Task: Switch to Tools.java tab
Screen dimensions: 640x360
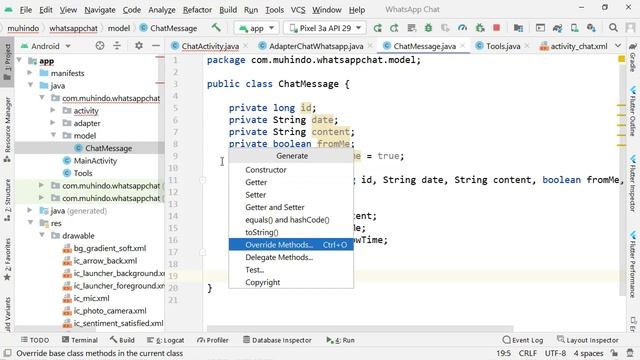Action: click(x=502, y=46)
